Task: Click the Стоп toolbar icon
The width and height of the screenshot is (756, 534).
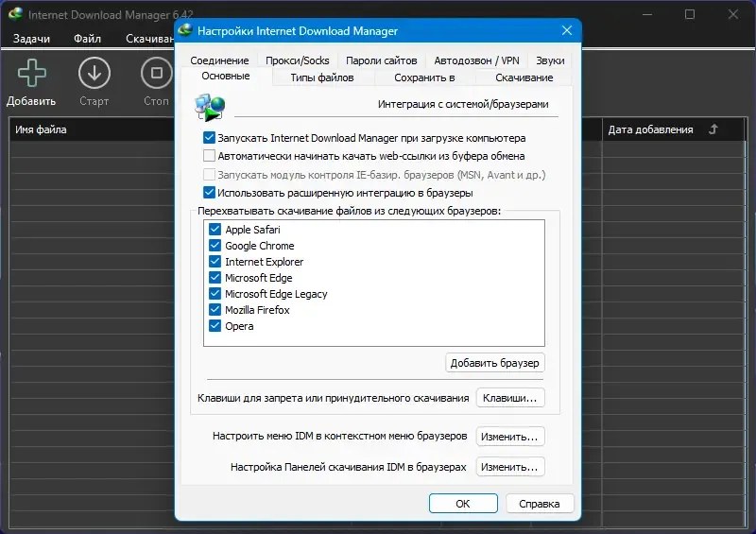Action: tap(156, 74)
